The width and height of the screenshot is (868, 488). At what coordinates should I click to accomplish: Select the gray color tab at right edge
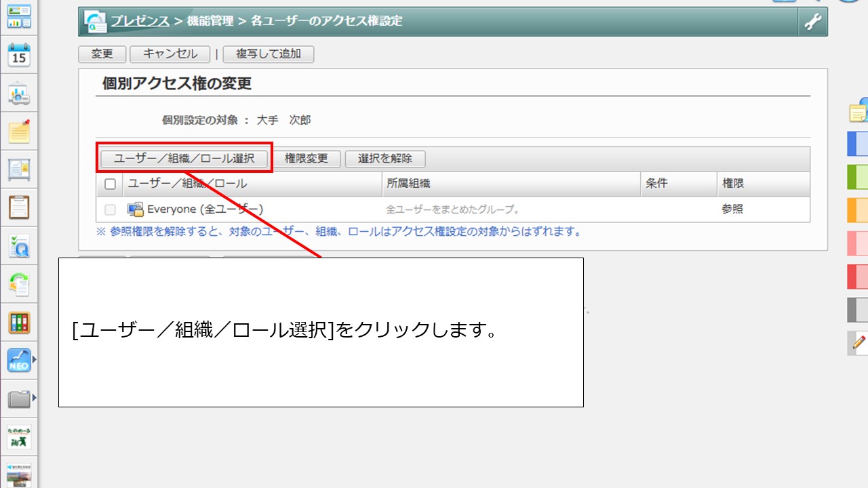(x=858, y=310)
